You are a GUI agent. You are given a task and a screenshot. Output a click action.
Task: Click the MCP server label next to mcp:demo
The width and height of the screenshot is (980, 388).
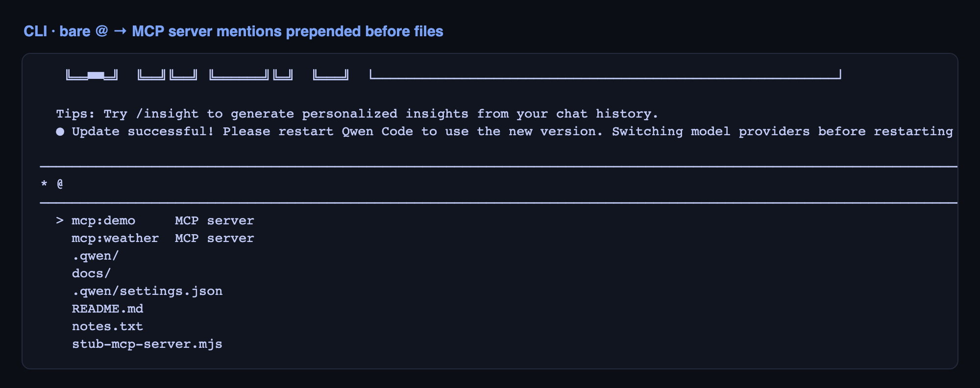(215, 220)
